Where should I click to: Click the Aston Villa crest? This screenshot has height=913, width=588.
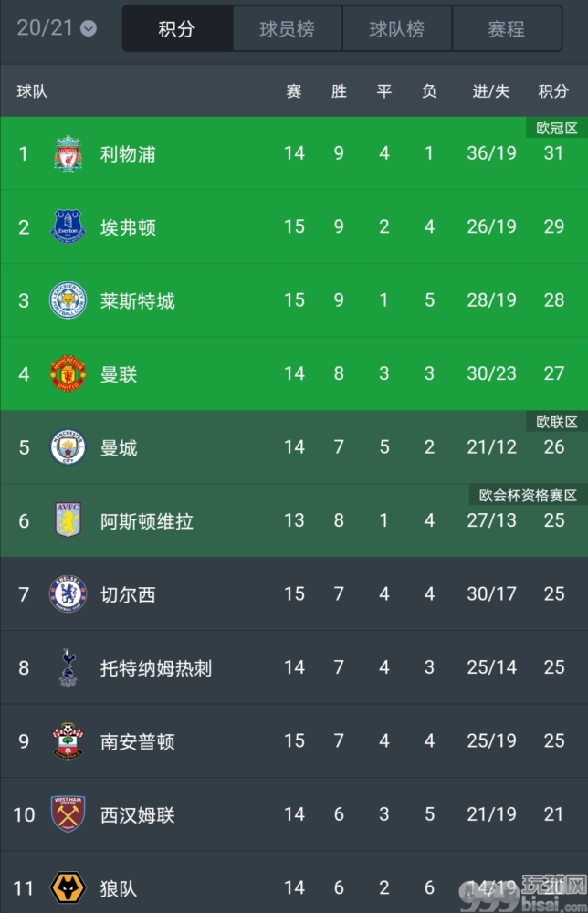(x=68, y=520)
